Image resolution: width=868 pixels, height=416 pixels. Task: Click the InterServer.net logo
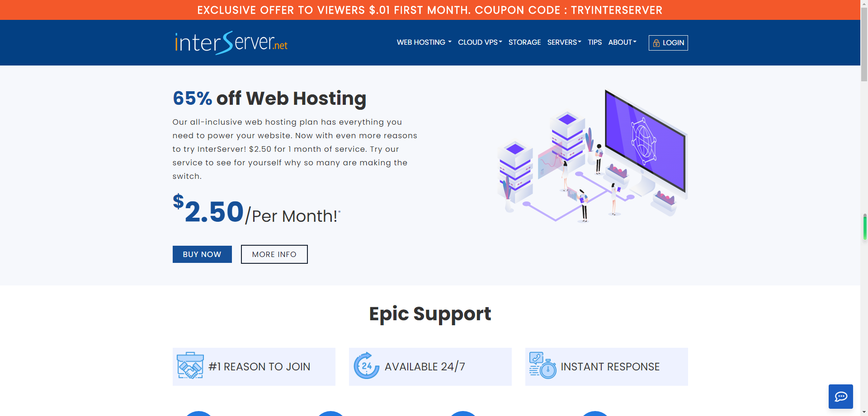click(231, 42)
